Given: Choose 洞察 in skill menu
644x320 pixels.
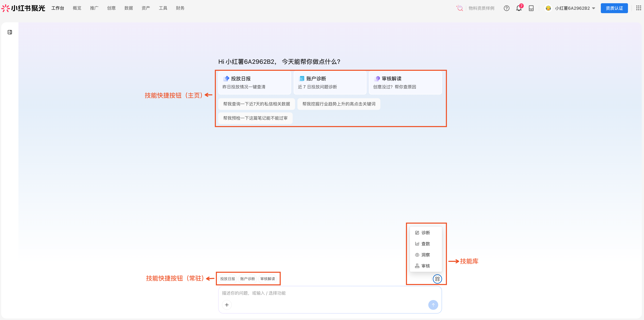Looking at the screenshot, I should click(x=426, y=255).
